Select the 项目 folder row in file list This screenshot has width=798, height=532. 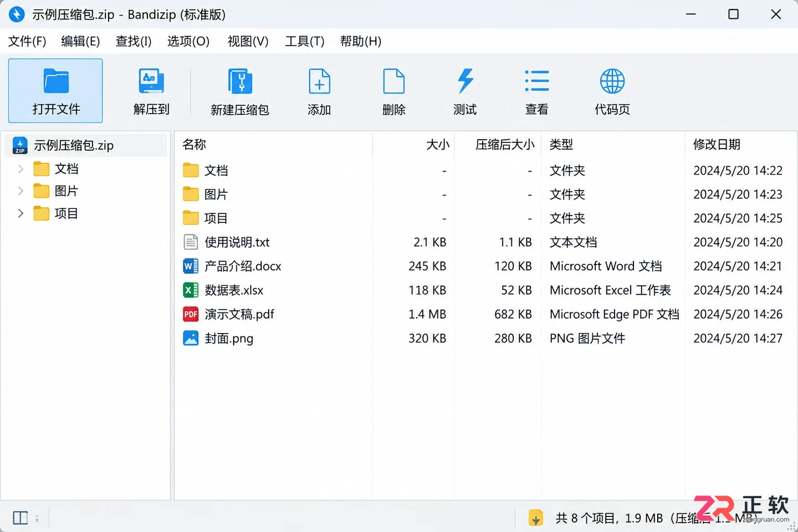(x=485, y=218)
